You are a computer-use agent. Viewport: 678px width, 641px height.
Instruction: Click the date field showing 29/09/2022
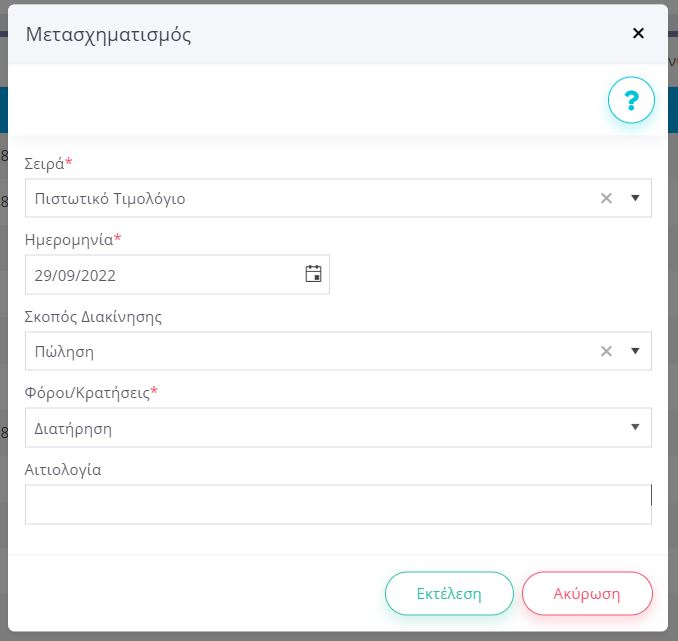pos(160,275)
